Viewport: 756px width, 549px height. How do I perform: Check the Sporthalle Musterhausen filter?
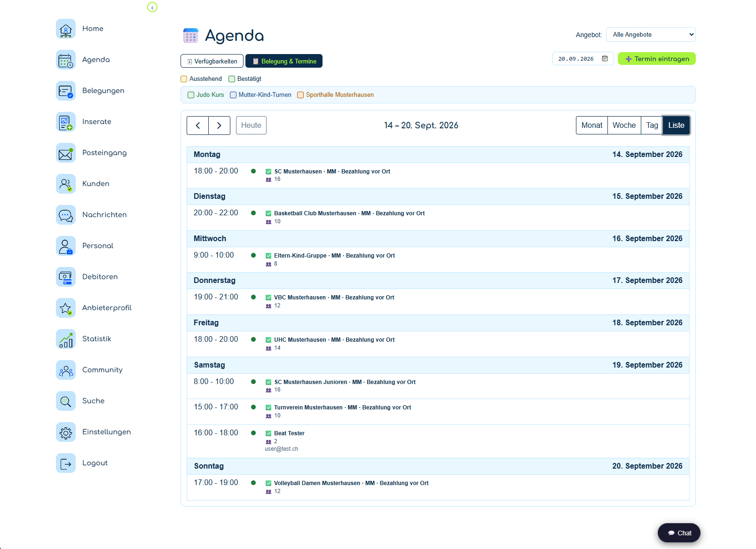(x=300, y=95)
